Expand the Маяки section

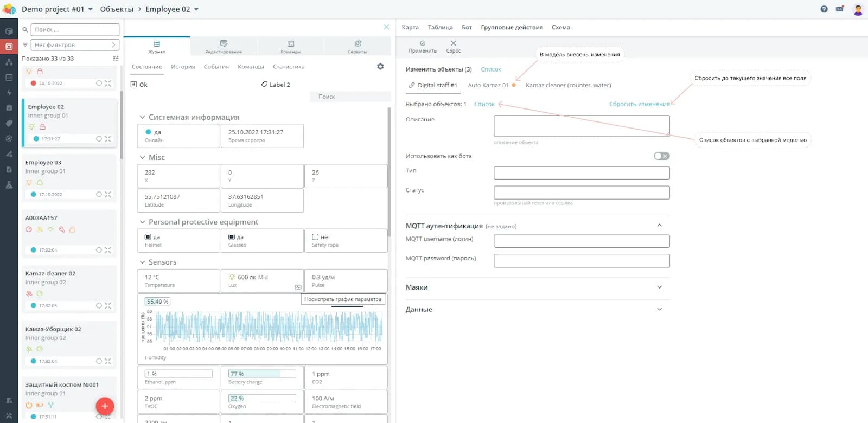point(659,287)
